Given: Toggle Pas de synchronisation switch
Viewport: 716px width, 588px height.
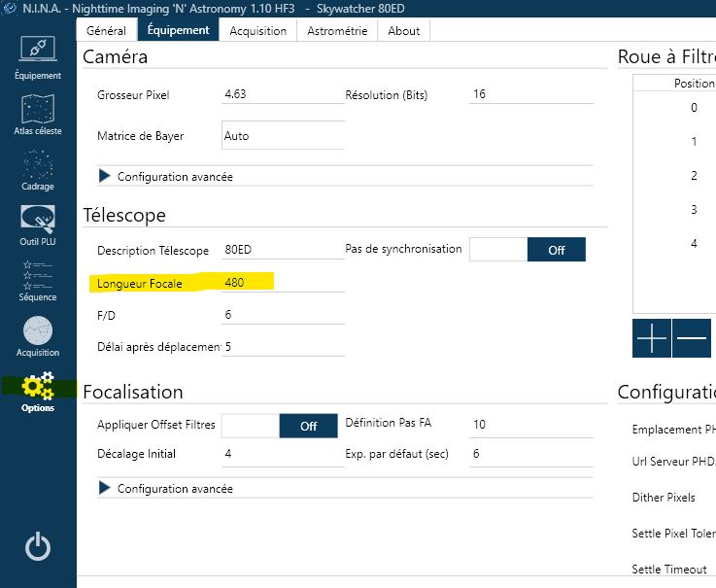Looking at the screenshot, I should [528, 250].
